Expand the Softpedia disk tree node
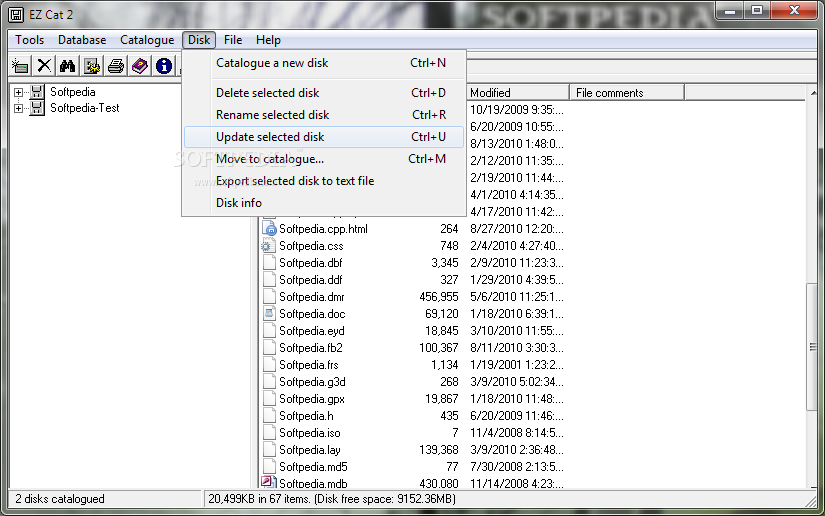This screenshot has width=825, height=516. click(18, 93)
